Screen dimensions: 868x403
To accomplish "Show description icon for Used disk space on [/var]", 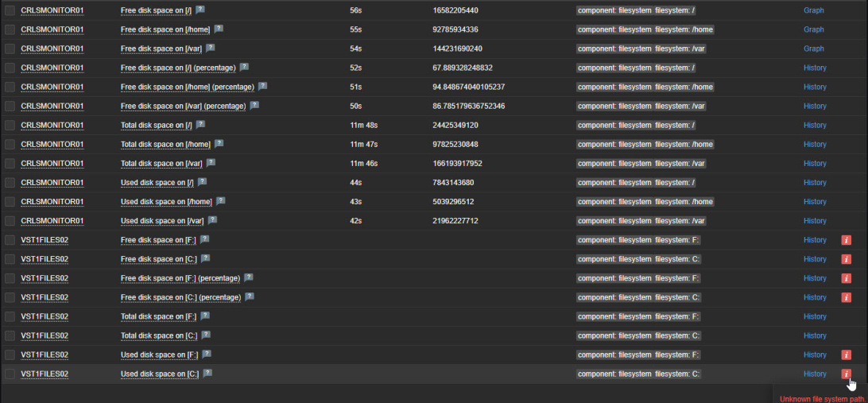I will click(x=212, y=220).
